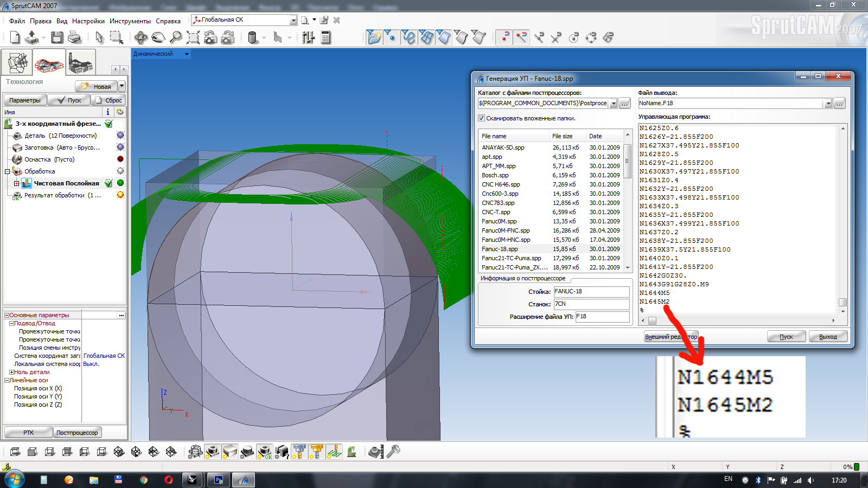
Task: Collapse the Обработка tree node
Action: (x=8, y=171)
